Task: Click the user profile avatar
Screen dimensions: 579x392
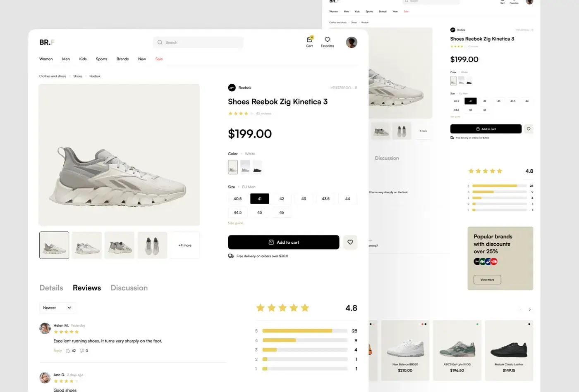Action: pos(352,42)
